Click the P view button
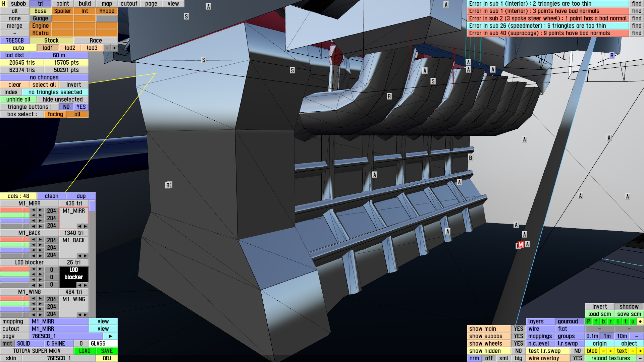This screenshot has height=362, width=644. 589,321
